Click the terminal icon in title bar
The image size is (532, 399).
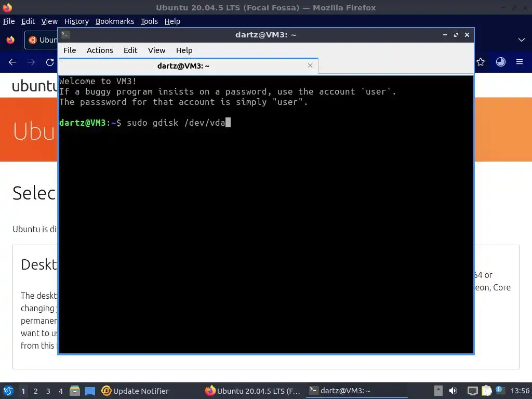coord(65,35)
